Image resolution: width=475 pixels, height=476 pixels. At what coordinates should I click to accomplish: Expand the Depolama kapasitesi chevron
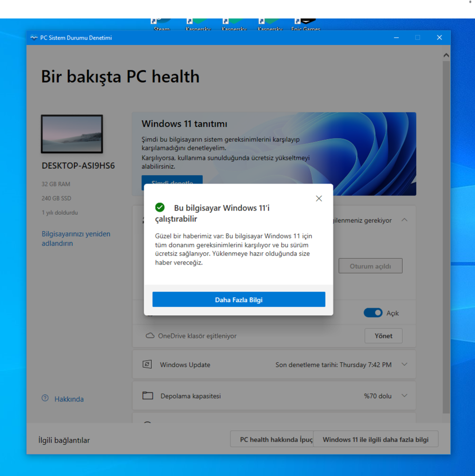coord(404,396)
